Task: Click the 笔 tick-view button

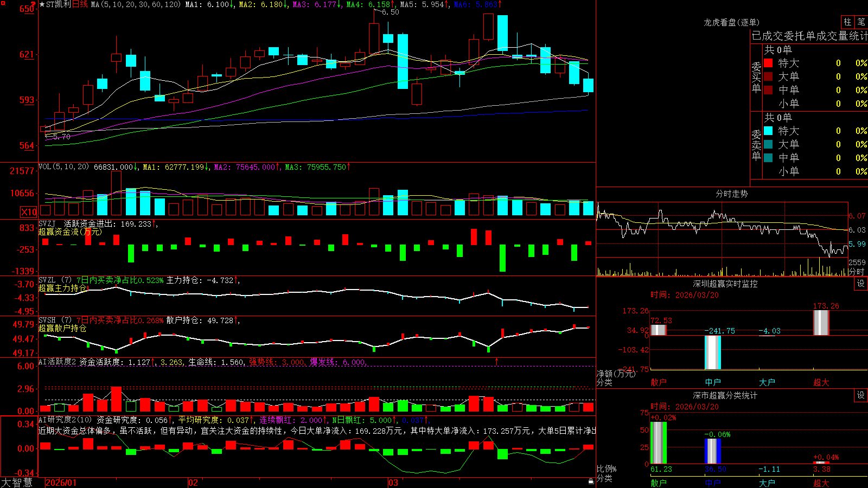Action: (861, 22)
